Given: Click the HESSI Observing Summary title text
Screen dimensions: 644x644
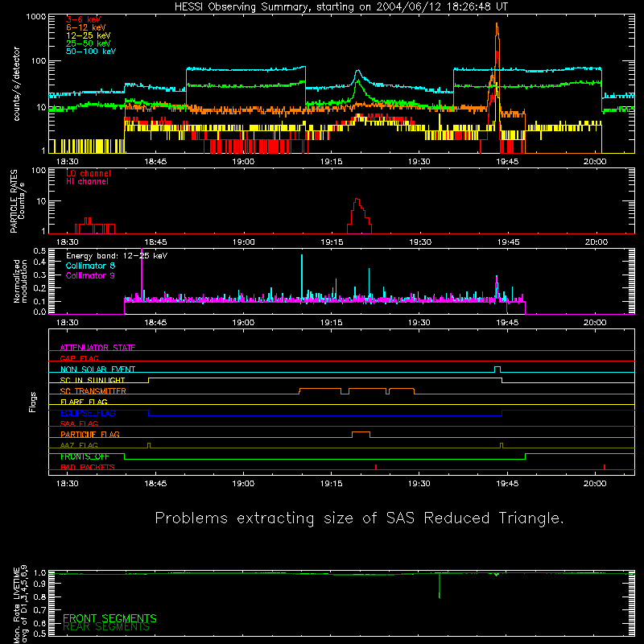Looking at the screenshot, I should point(341,7).
